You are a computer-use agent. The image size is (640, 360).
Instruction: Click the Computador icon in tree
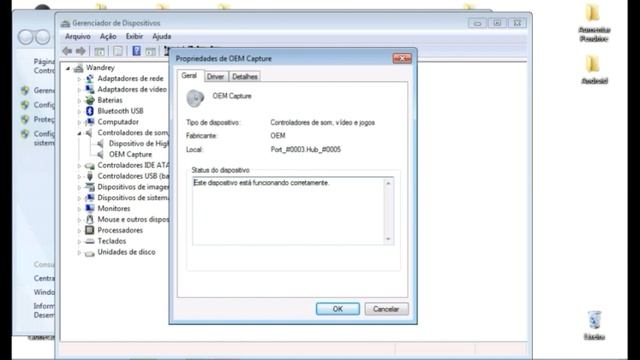click(89, 122)
